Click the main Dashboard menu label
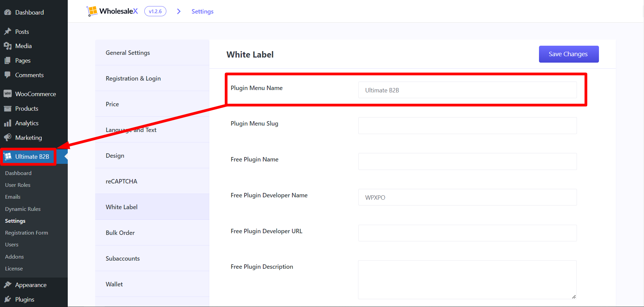 [x=29, y=13]
